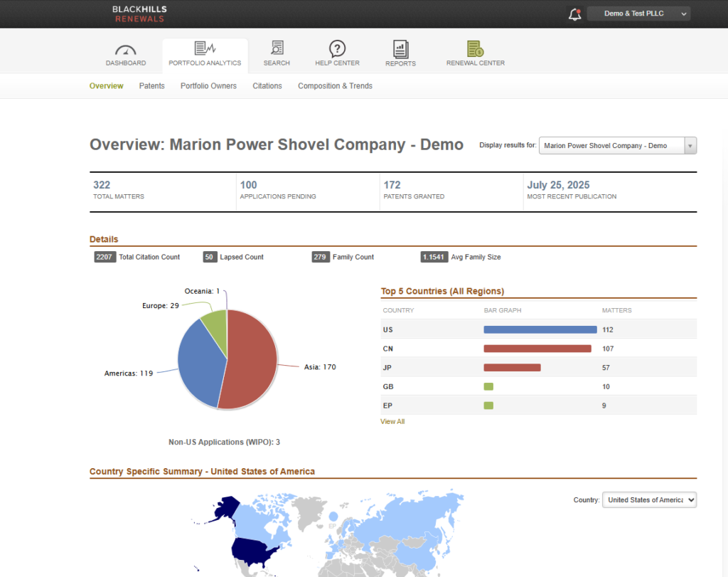728x577 pixels.
Task: Click the Portfolio Analytics chart icon
Action: 205,48
